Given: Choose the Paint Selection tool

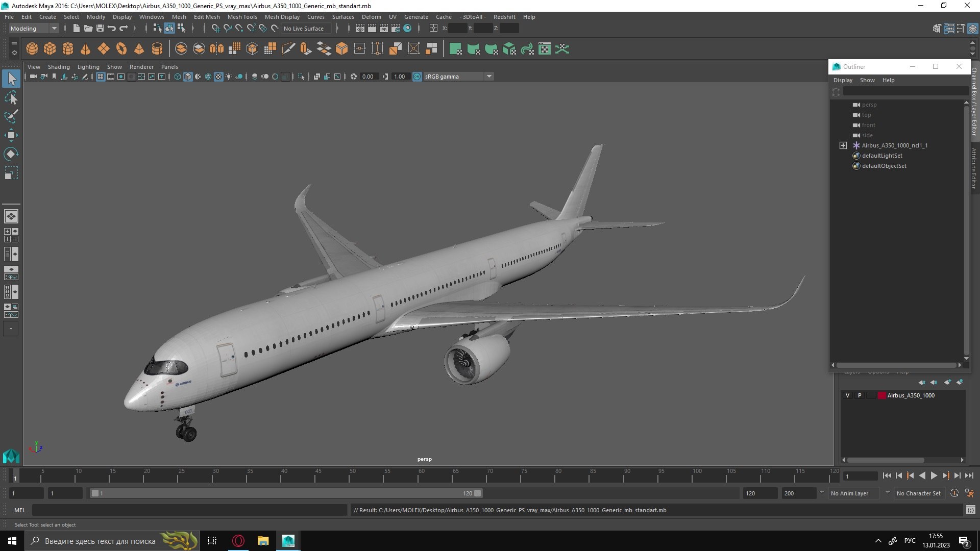Looking at the screenshot, I should click(11, 116).
